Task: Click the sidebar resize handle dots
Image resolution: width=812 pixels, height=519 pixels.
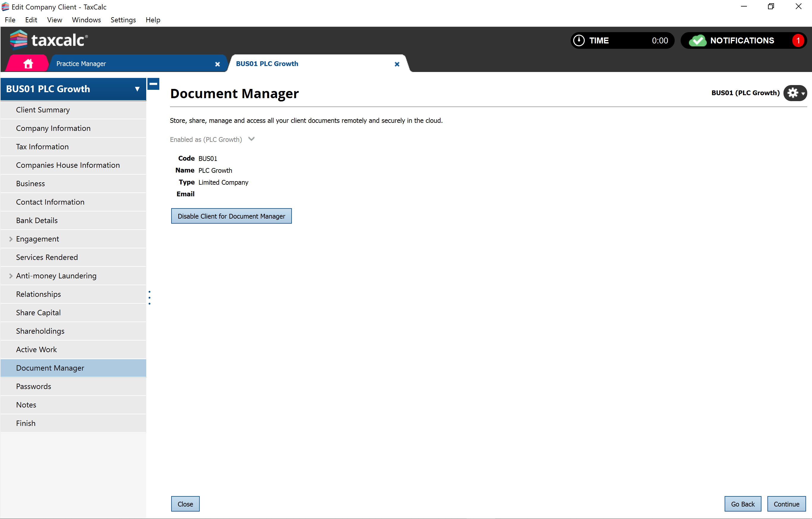Action: click(x=150, y=298)
